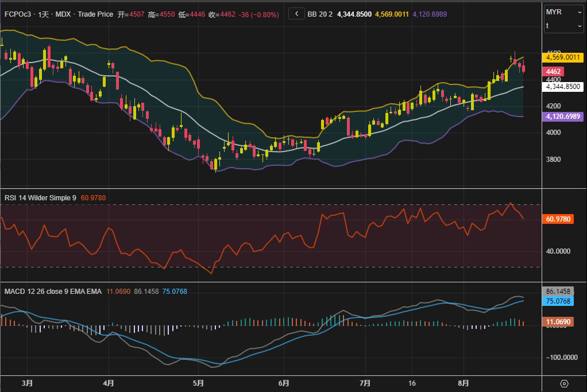Image resolution: width=587 pixels, height=392 pixels.
Task: Click the RSI value 60.9780 in legend
Action: [93, 198]
